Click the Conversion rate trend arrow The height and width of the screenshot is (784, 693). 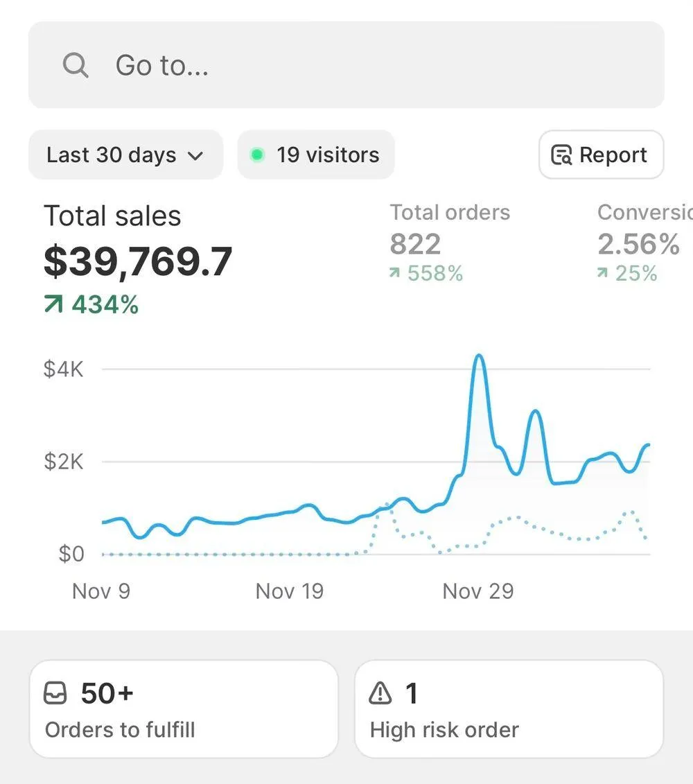point(603,274)
